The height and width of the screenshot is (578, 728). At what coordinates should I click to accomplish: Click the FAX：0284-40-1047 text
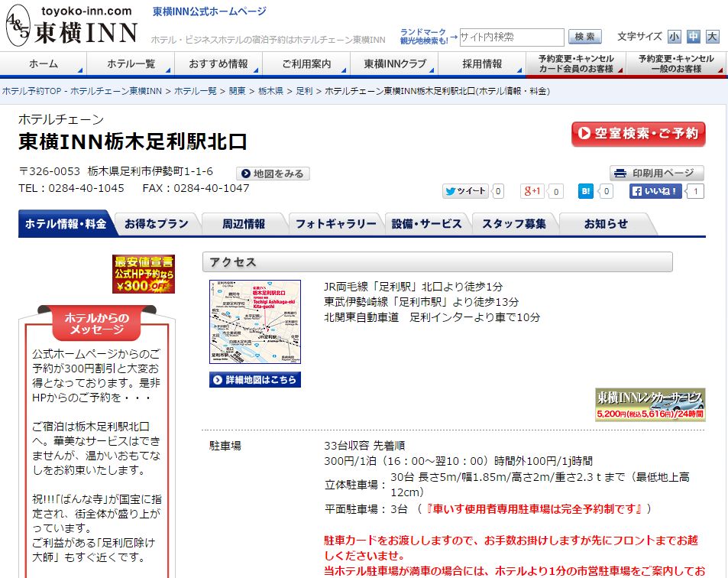tap(196, 188)
